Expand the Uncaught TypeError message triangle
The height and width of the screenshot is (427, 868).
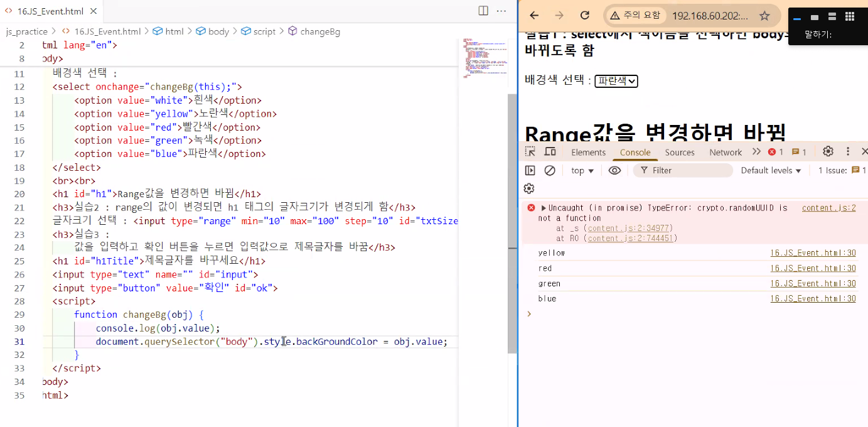point(544,208)
